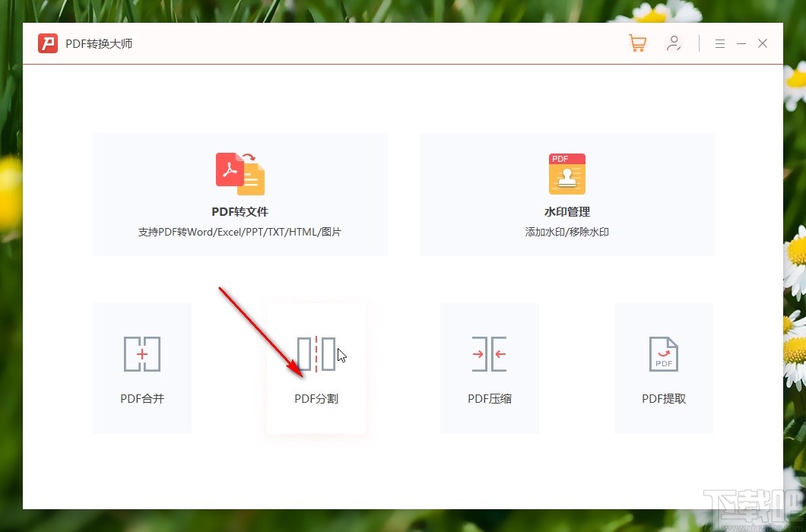Select the PDF分割 split icon
This screenshot has width=806, height=532.
316,353
